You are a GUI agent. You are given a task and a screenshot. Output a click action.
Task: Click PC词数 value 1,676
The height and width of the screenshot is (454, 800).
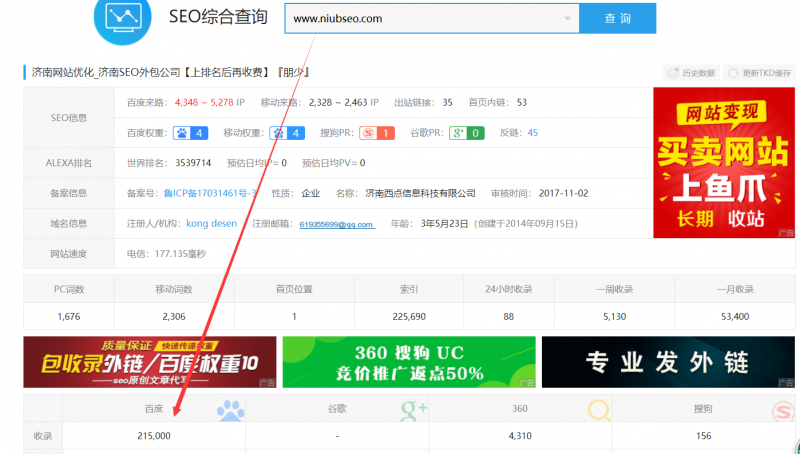click(x=69, y=317)
